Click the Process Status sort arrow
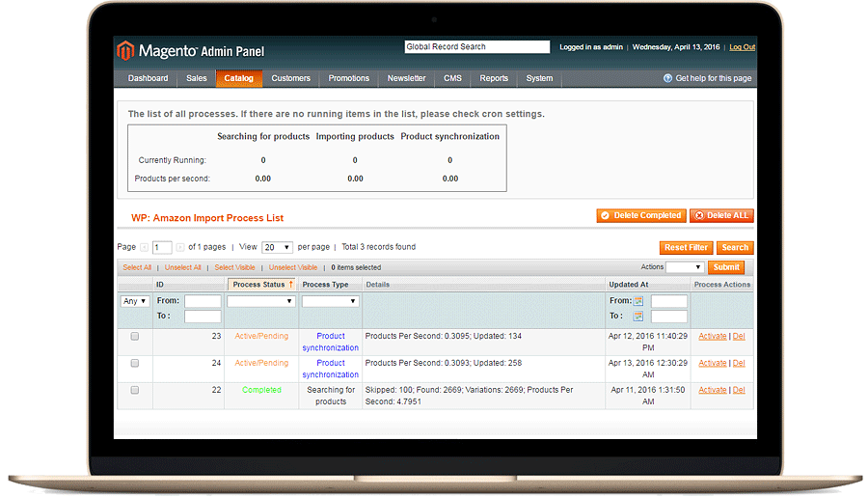This screenshot has width=868, height=497. pyautogui.click(x=290, y=285)
